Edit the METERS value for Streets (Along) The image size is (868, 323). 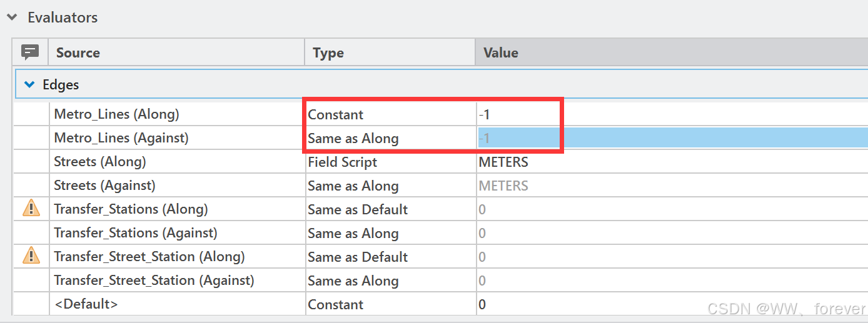pos(672,162)
